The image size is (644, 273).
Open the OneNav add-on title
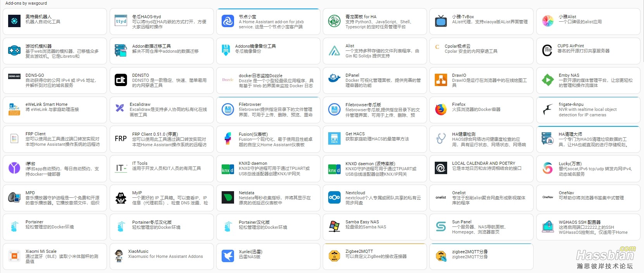(567, 193)
